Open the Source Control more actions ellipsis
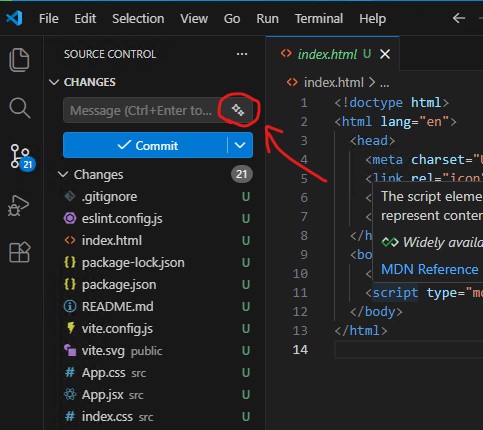This screenshot has height=430, width=483. click(242, 54)
